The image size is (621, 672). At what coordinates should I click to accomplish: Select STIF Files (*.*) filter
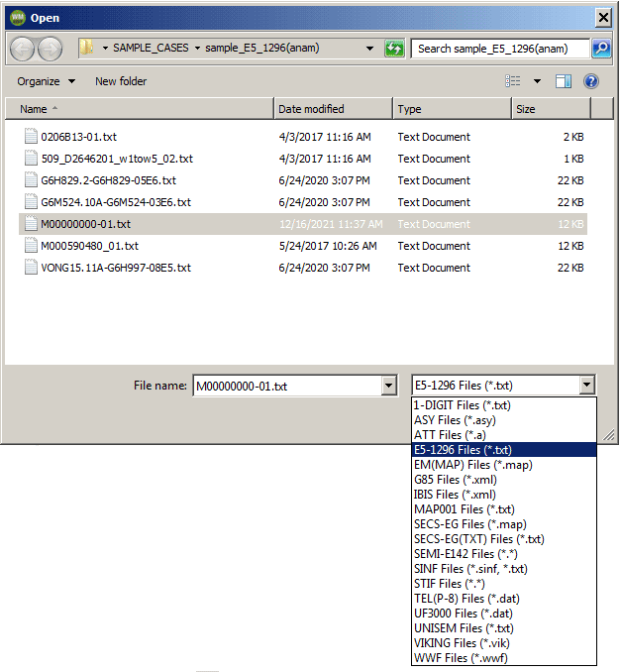(504, 583)
